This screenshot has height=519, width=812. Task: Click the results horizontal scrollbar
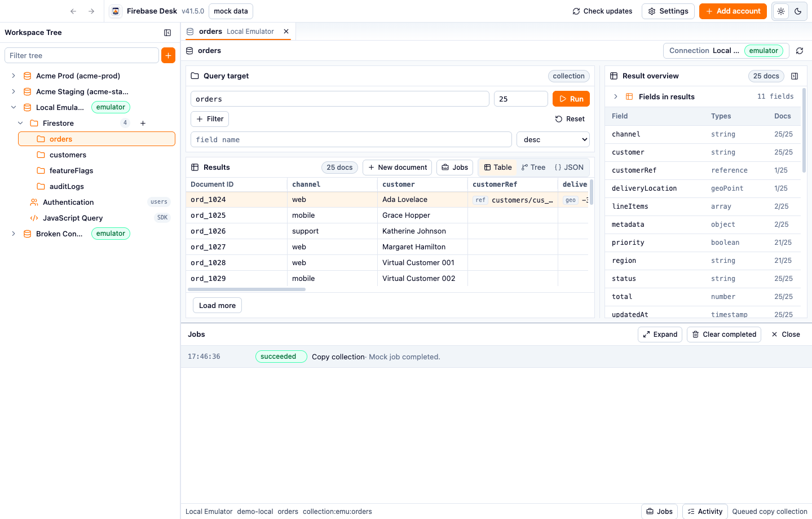tap(246, 289)
